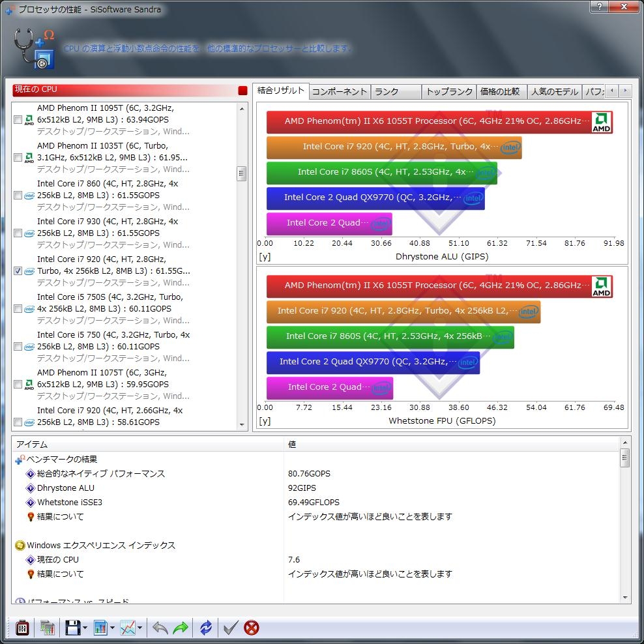
Task: Go forward with the green arrow icon
Action: 181,628
